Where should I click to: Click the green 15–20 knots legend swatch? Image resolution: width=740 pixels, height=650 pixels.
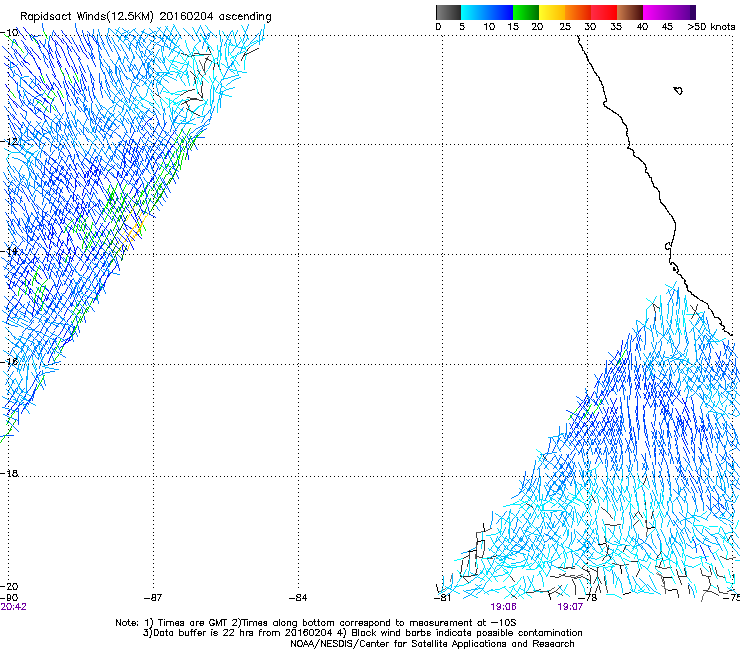click(x=526, y=12)
